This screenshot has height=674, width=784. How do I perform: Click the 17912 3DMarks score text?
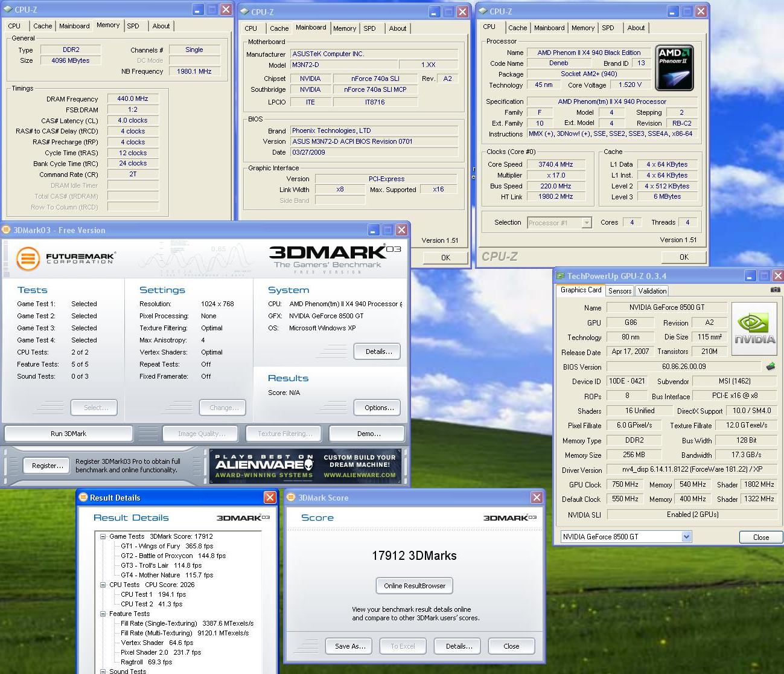[x=414, y=556]
